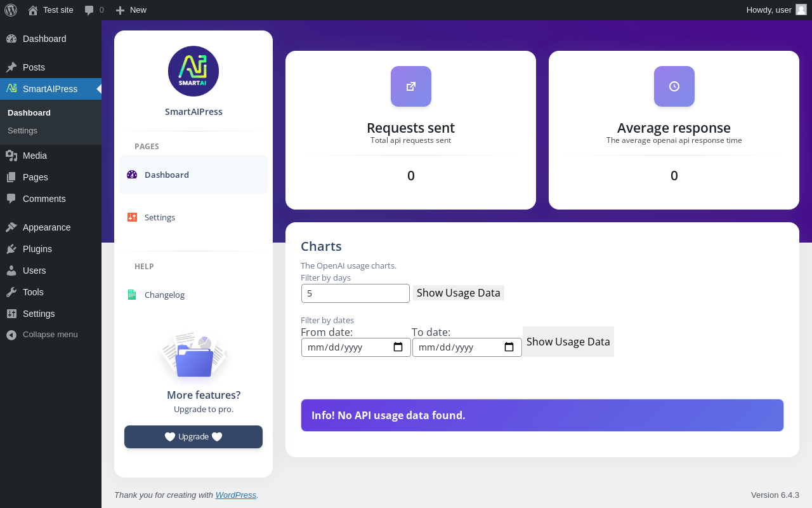Click the Tools wrench icon
This screenshot has width=812, height=508.
point(11,292)
